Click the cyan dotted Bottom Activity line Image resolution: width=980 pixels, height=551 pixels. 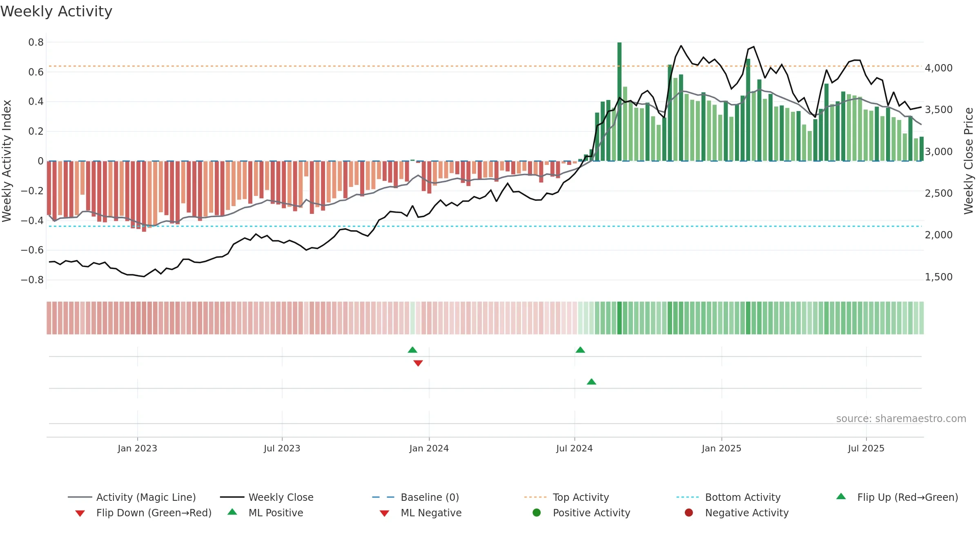point(485,226)
